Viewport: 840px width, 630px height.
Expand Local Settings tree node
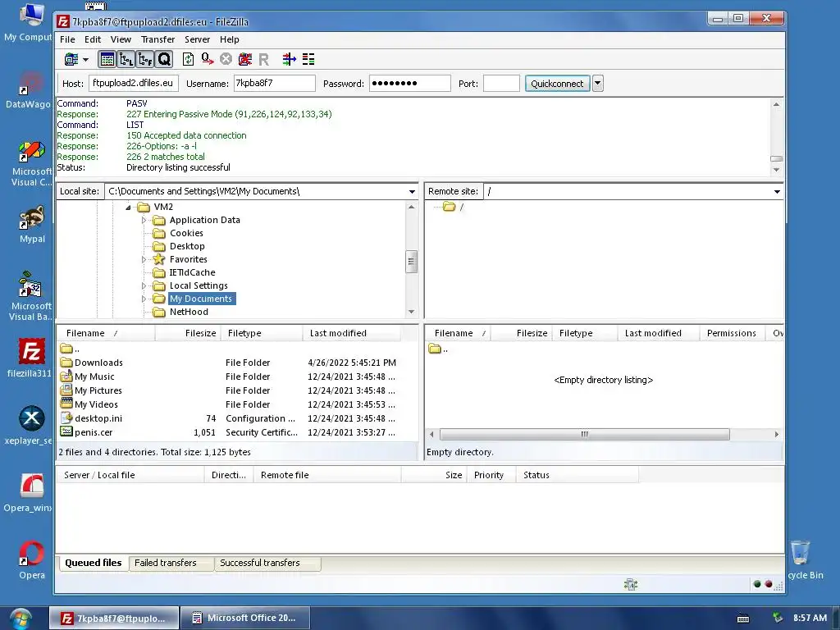144,286
